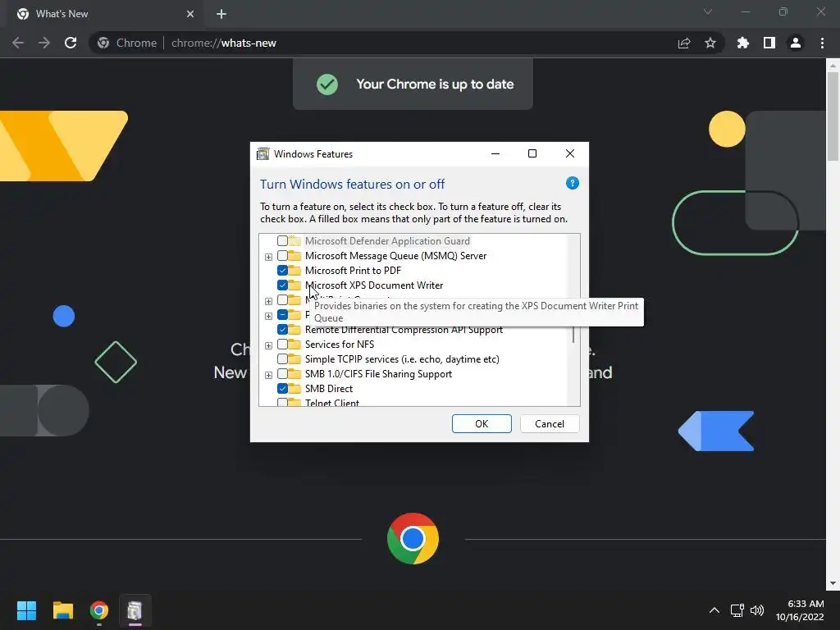Open the Extensions puzzle icon
The image size is (840, 630).
[743, 43]
